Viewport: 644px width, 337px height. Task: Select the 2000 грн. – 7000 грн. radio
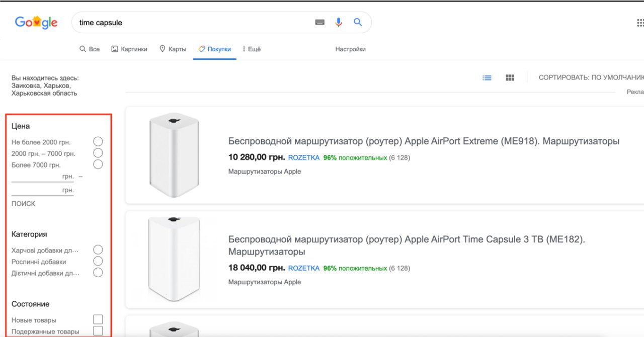tap(98, 153)
